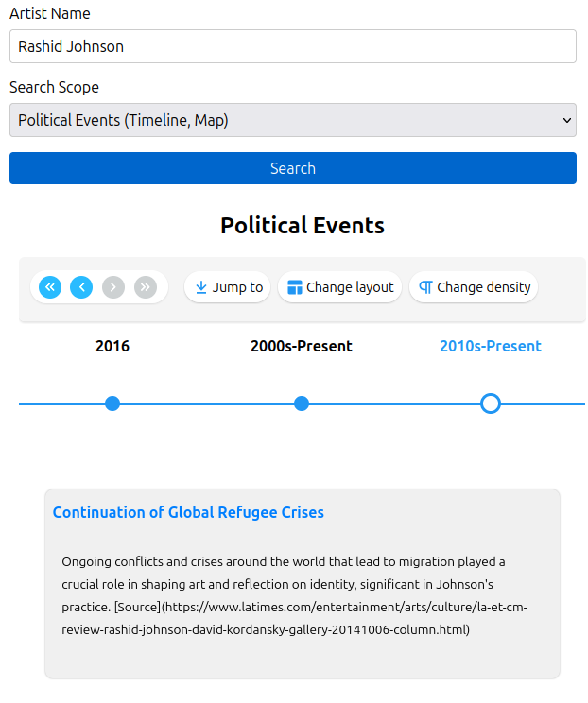
Task: Go to first timeline event
Action: 50,287
